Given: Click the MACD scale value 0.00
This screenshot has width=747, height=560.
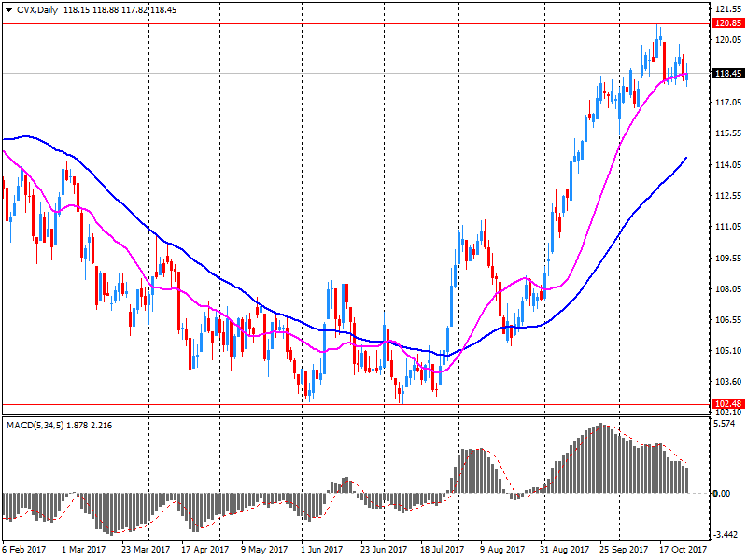Looking at the screenshot, I should point(722,494).
